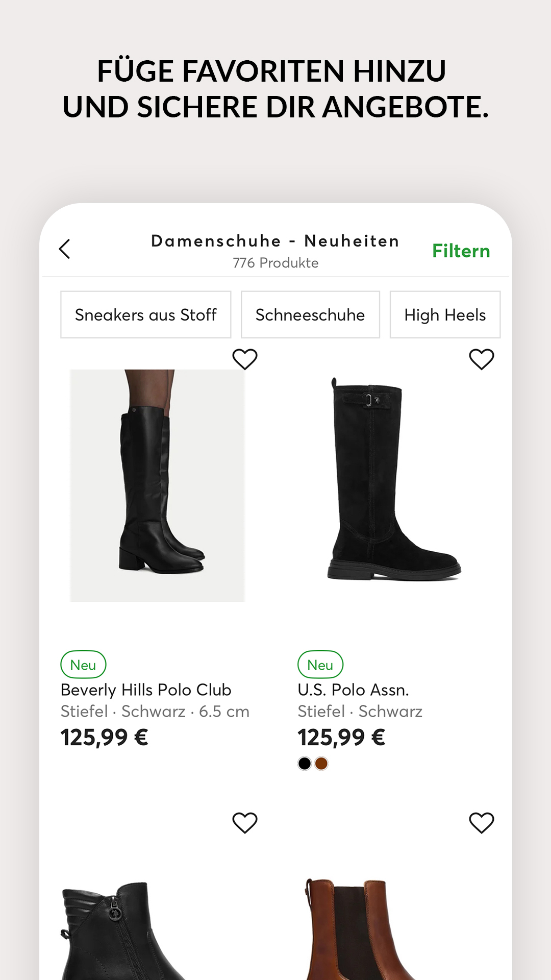Click Neu badge on U.S. Polo boot
This screenshot has height=980, width=551.
(x=320, y=665)
